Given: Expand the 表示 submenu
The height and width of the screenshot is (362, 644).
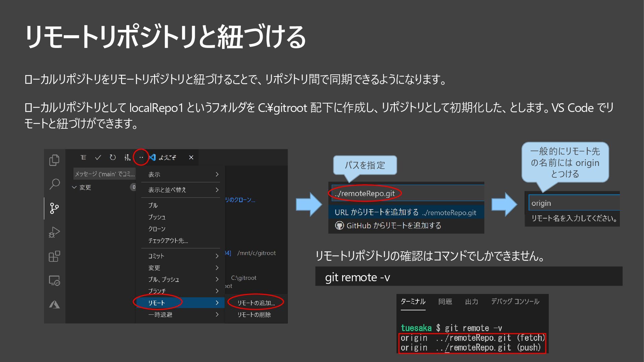Looking at the screenshot, I should [x=181, y=174].
